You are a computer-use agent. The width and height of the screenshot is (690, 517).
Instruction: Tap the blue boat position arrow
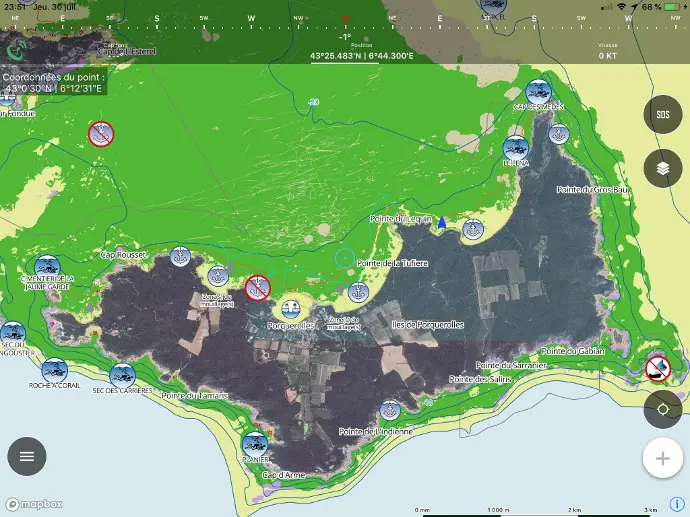[x=442, y=223]
